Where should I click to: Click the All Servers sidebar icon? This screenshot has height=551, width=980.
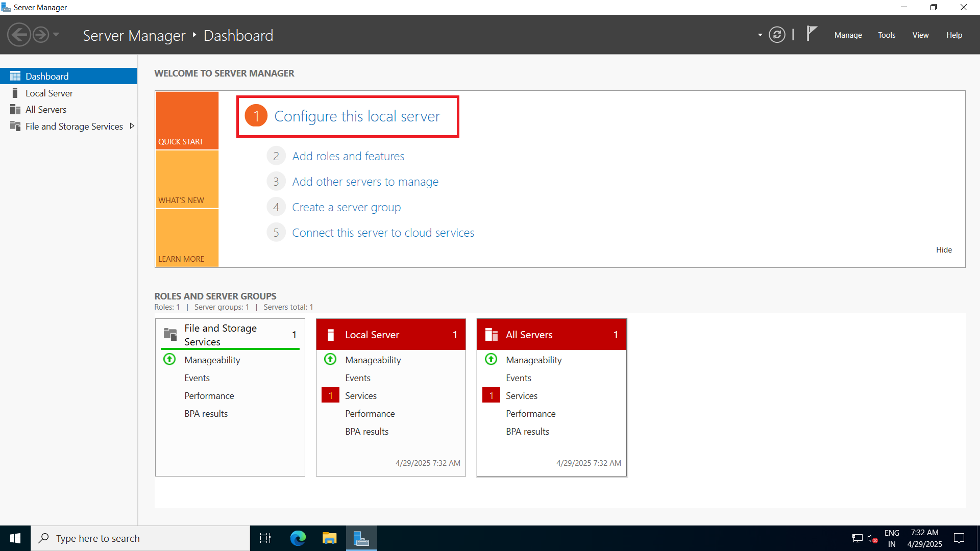[15, 110]
